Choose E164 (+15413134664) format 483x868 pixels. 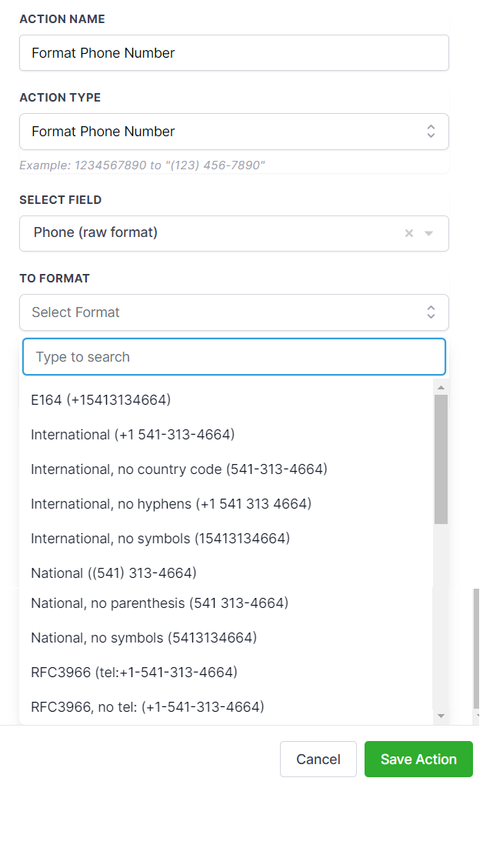(x=225, y=399)
